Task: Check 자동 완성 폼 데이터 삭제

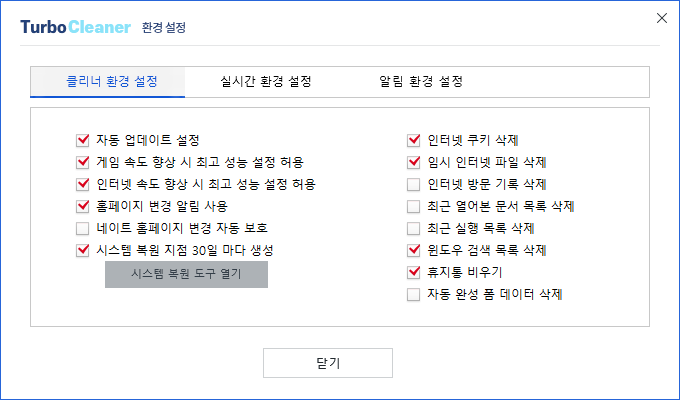Action: [x=414, y=295]
